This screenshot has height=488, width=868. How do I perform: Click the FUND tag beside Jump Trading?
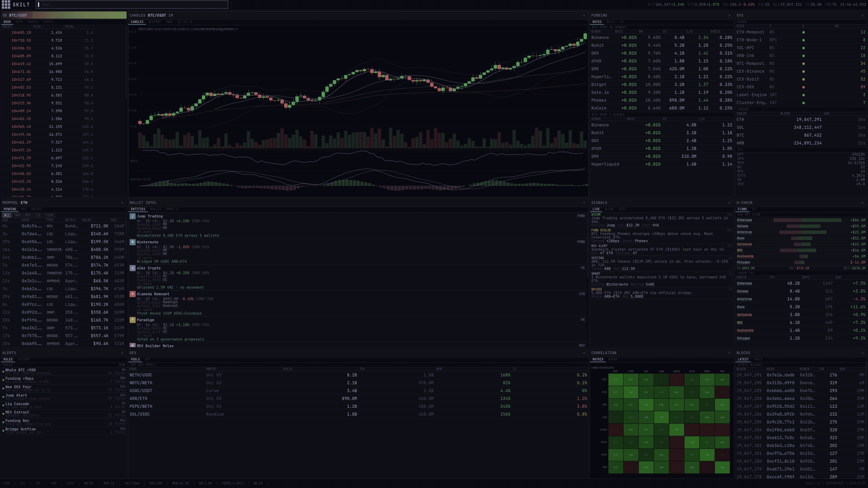(x=581, y=216)
